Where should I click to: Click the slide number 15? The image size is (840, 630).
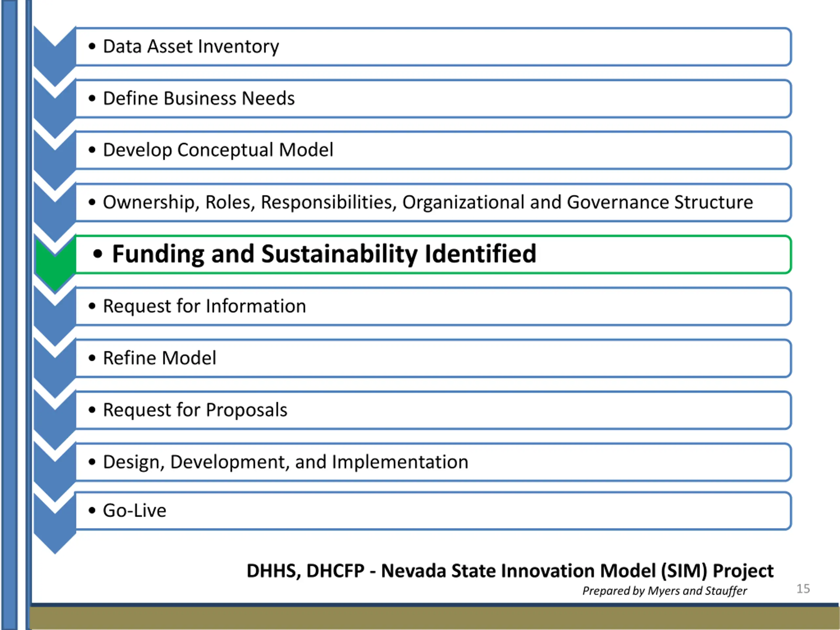(803, 589)
